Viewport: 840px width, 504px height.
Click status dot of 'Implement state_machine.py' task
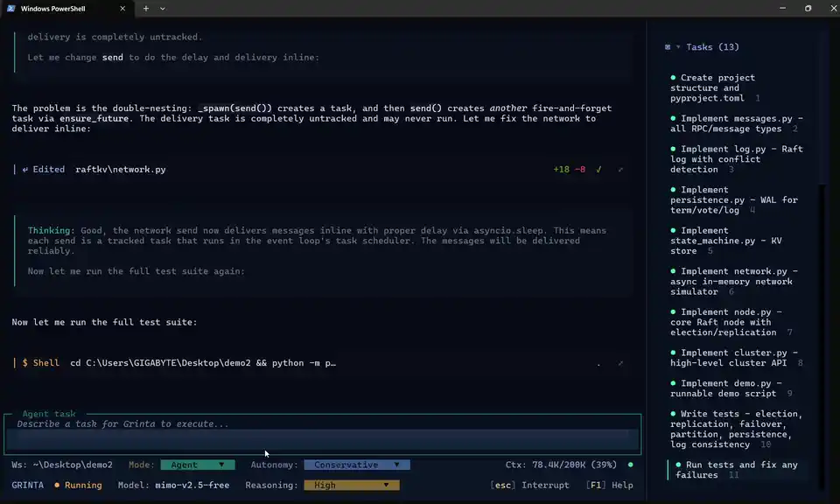coord(673,230)
